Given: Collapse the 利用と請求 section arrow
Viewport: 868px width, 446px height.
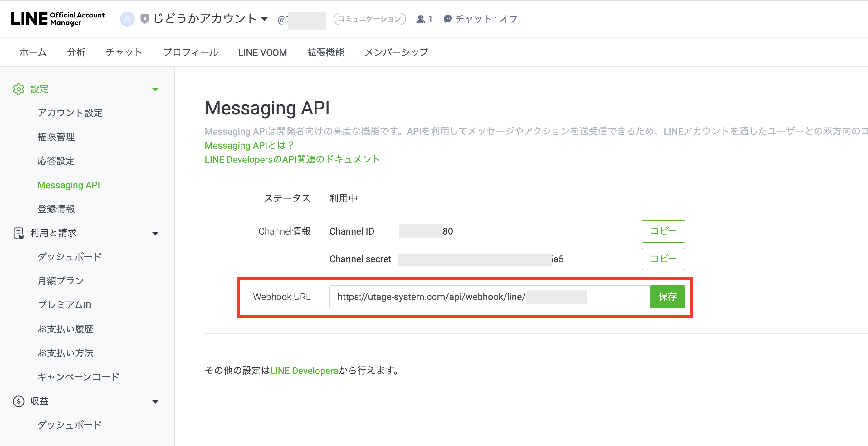Looking at the screenshot, I should tap(155, 234).
